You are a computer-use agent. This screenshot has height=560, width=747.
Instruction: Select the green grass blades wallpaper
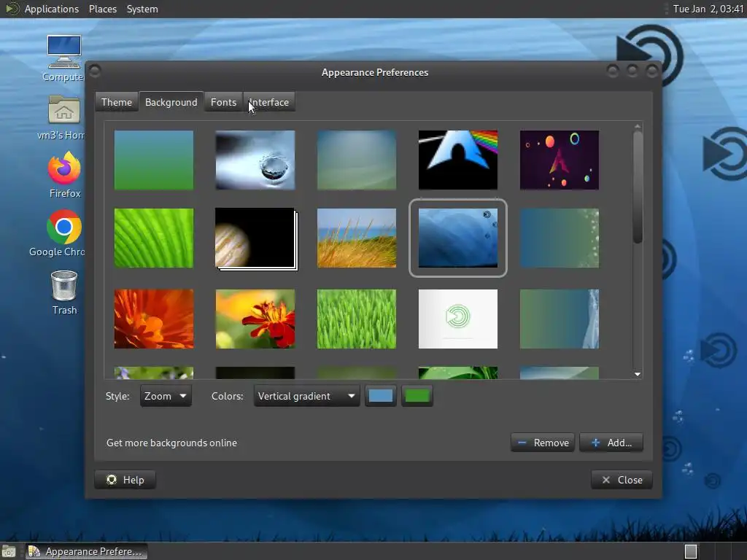(x=357, y=319)
